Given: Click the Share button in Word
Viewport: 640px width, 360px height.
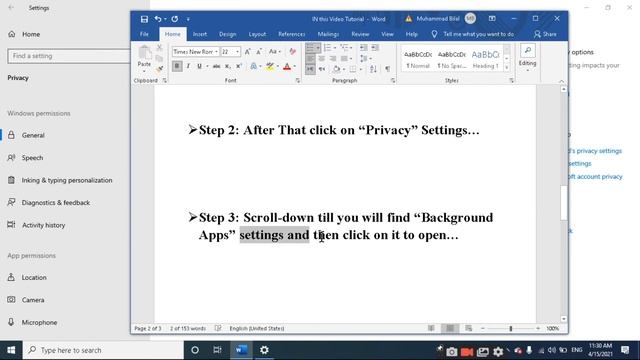Looking at the screenshot, I should click(x=545, y=34).
